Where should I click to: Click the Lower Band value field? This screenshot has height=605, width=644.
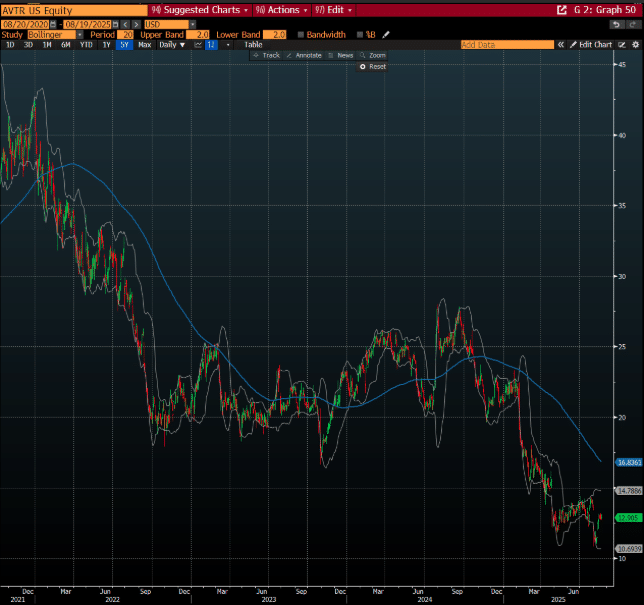(x=274, y=35)
